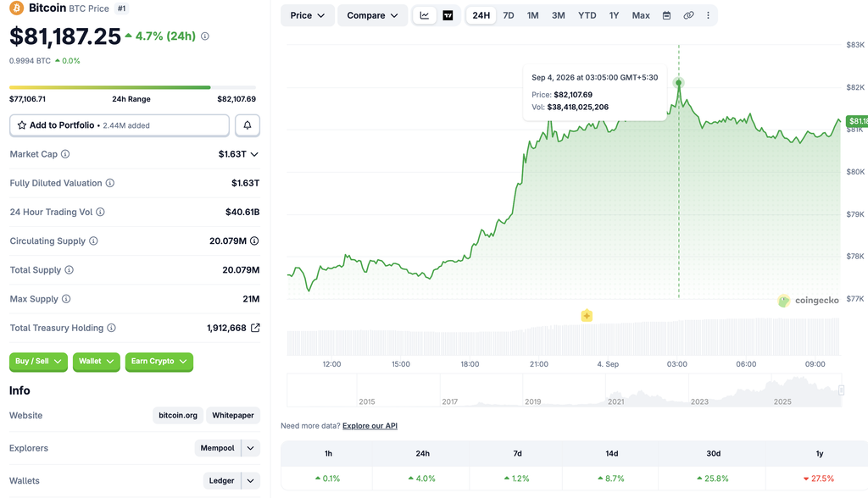Open chart more options menu (three dots)
The image size is (868, 498).
pyautogui.click(x=708, y=15)
